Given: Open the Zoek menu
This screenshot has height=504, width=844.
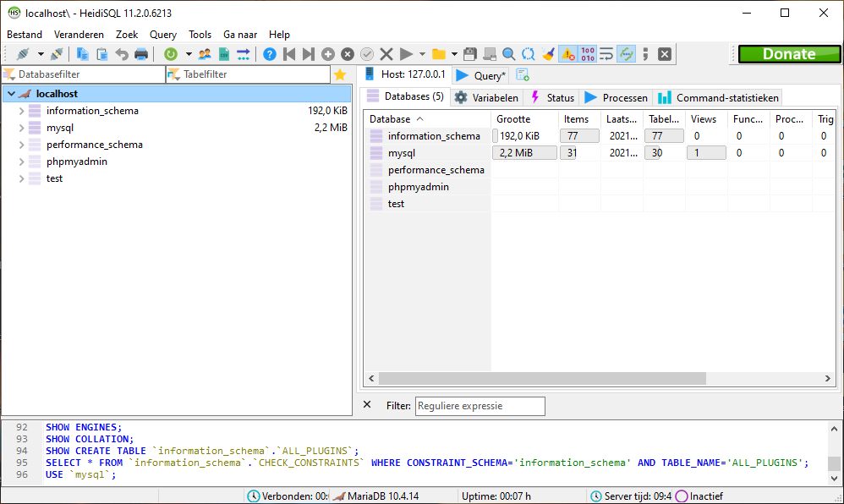Looking at the screenshot, I should (x=127, y=35).
